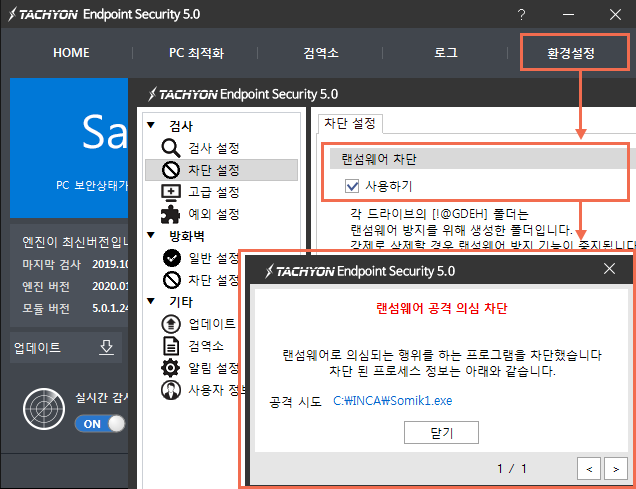Select the 차단 설정 tab in settings
Viewport: 636px width, 489px height.
point(350,123)
